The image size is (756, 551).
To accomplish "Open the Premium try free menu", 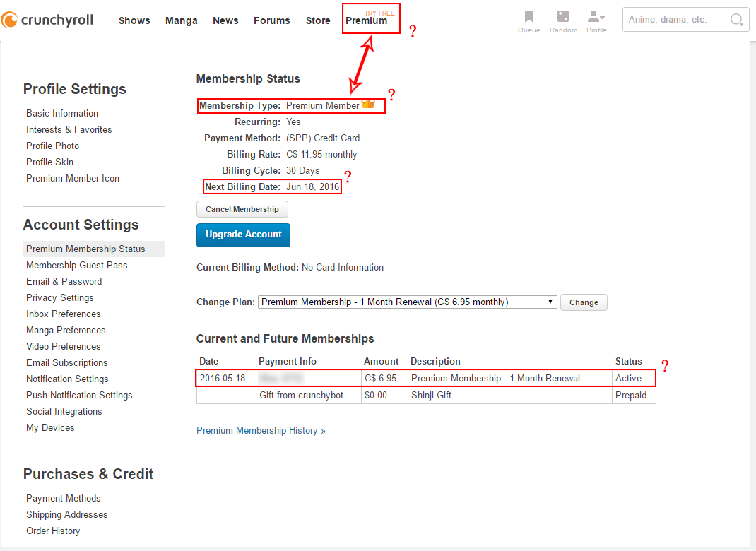I will [x=370, y=18].
